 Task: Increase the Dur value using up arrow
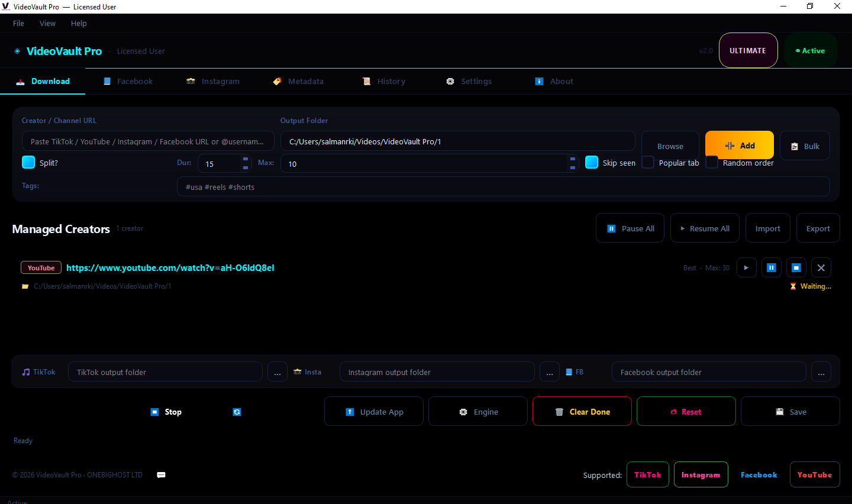(246, 159)
